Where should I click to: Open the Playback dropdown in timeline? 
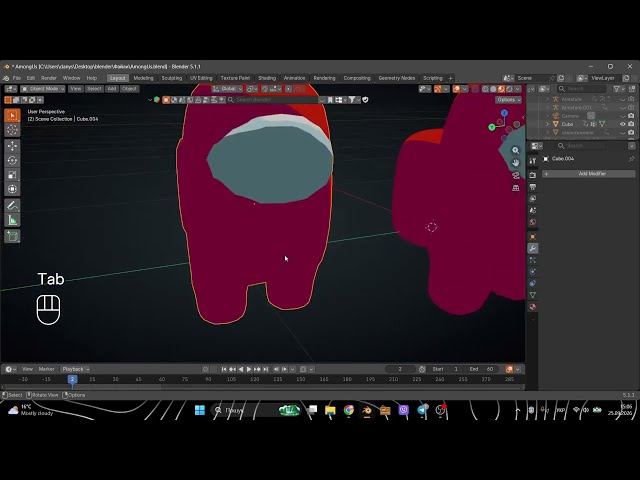click(76, 369)
